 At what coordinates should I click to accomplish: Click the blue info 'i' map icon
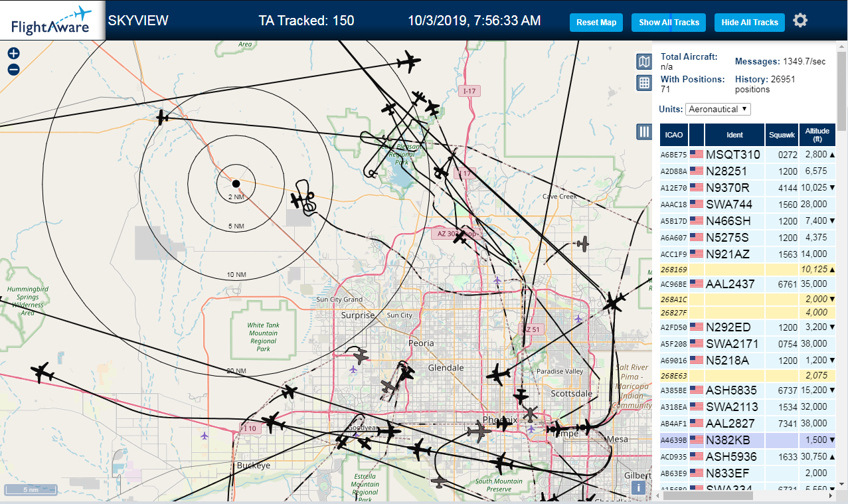638,488
